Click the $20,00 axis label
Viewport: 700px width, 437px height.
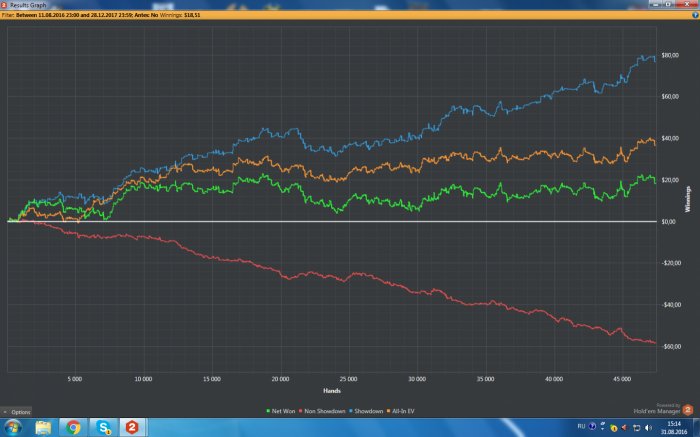pos(670,180)
